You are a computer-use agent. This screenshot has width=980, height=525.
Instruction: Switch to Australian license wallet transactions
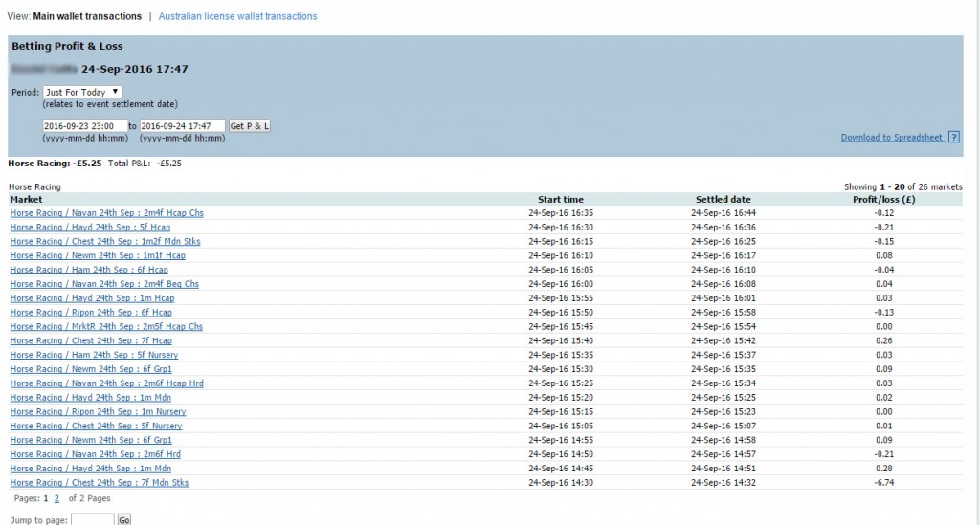click(237, 16)
